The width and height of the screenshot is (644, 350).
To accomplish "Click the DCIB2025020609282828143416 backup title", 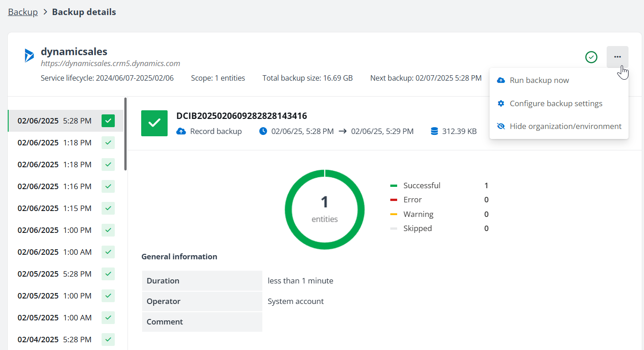I will click(241, 116).
